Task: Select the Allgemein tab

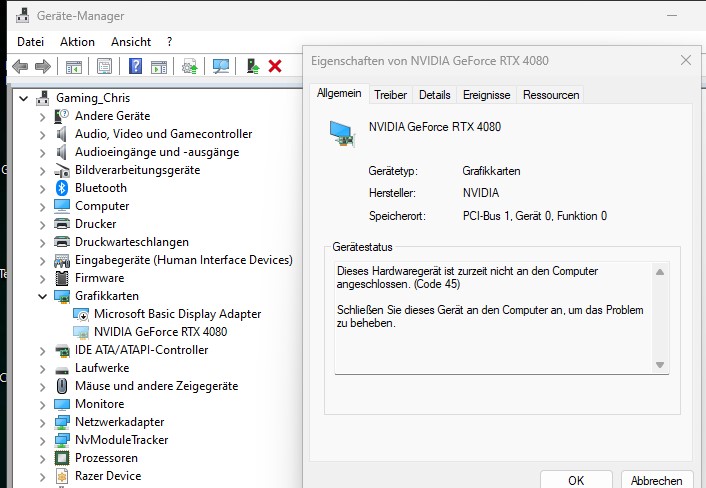Action: point(339,93)
